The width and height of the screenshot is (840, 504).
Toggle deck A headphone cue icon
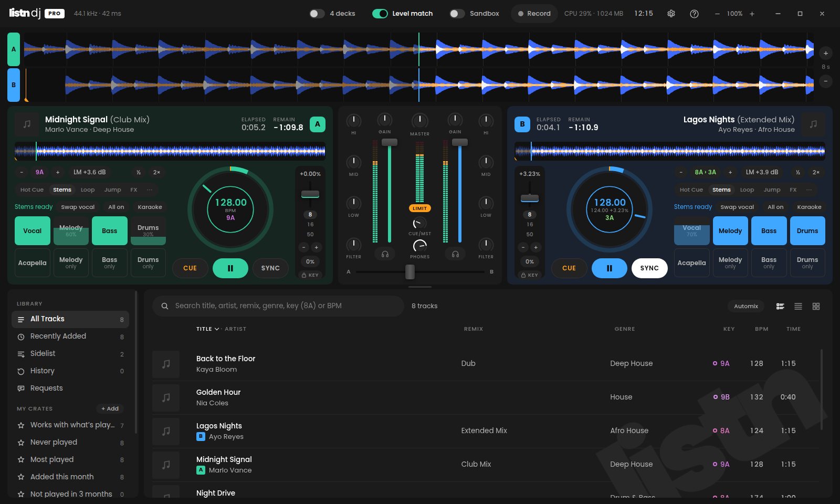point(385,254)
